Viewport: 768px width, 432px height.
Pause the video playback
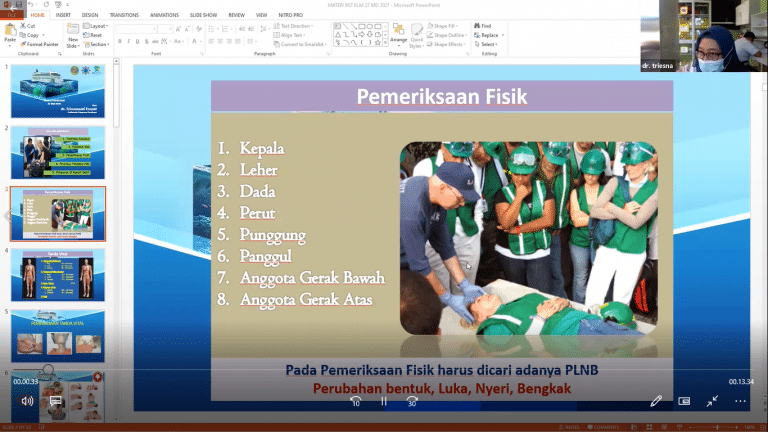coord(384,401)
